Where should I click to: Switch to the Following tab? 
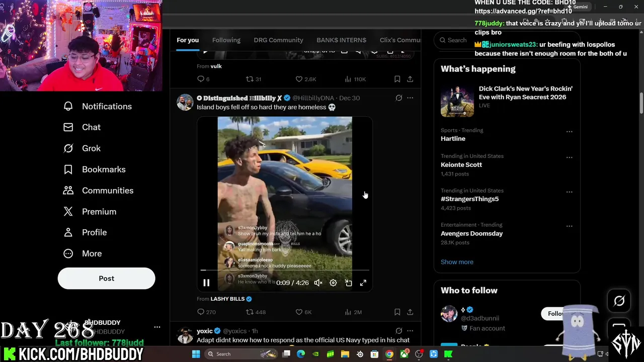coord(226,40)
